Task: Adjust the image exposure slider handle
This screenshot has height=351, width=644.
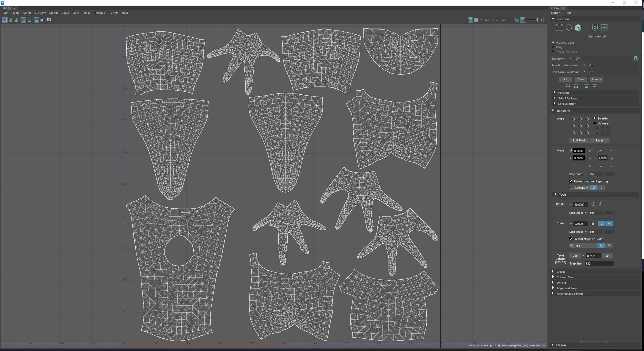Action: coord(537,20)
